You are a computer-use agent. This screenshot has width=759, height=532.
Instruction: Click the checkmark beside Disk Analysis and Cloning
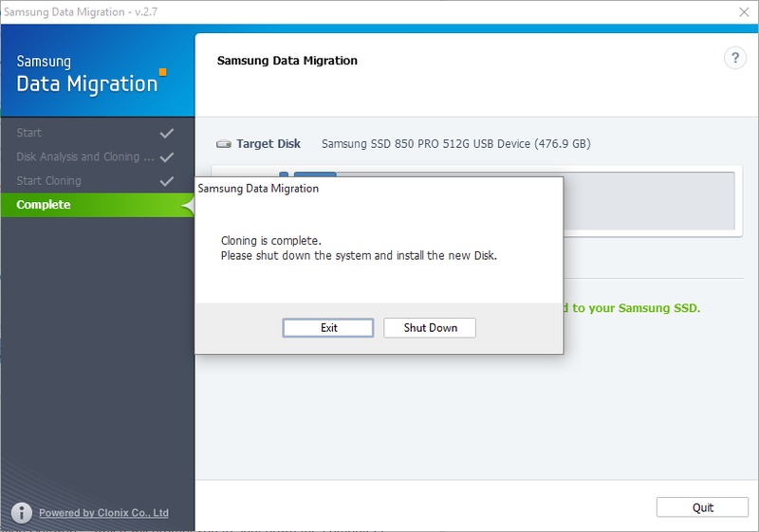[x=167, y=157]
